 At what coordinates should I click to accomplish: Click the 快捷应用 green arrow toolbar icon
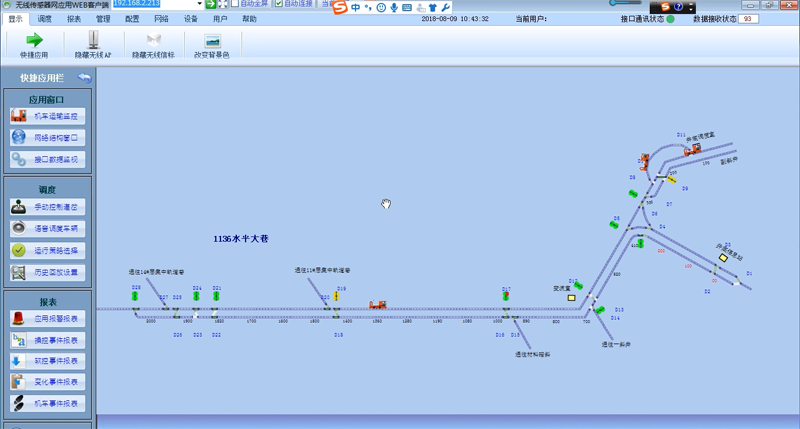(x=34, y=40)
